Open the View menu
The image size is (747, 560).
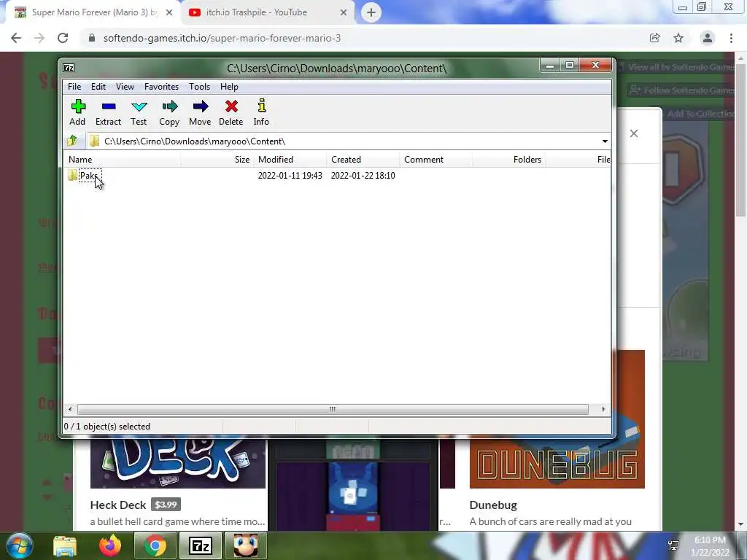pyautogui.click(x=125, y=87)
